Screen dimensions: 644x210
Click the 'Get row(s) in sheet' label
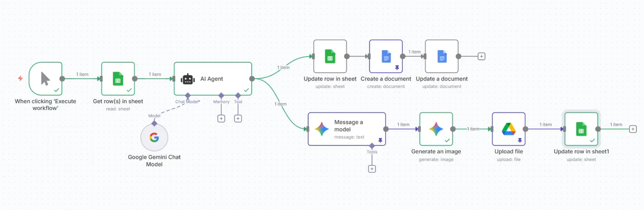point(118,101)
